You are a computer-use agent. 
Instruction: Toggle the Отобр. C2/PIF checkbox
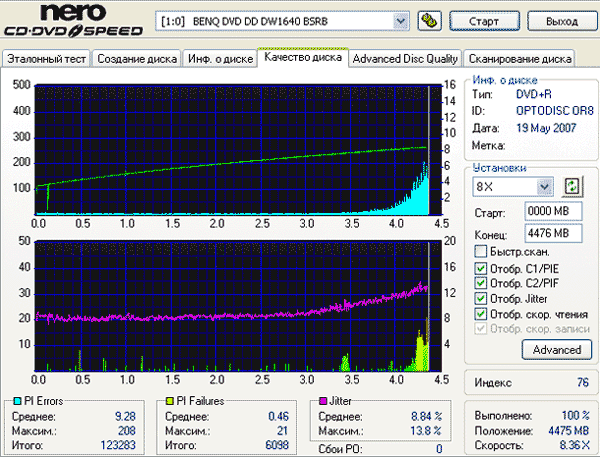pos(480,283)
